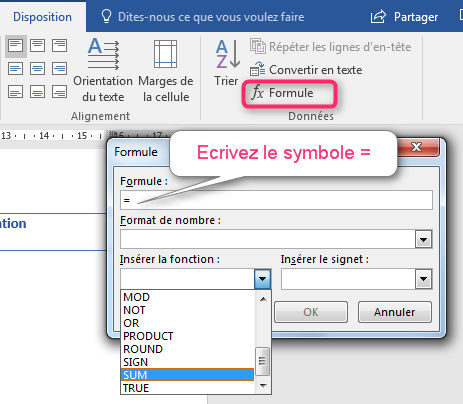This screenshot has width=463, height=404.
Task: Open Marges de la cellule settings
Action: 166,70
